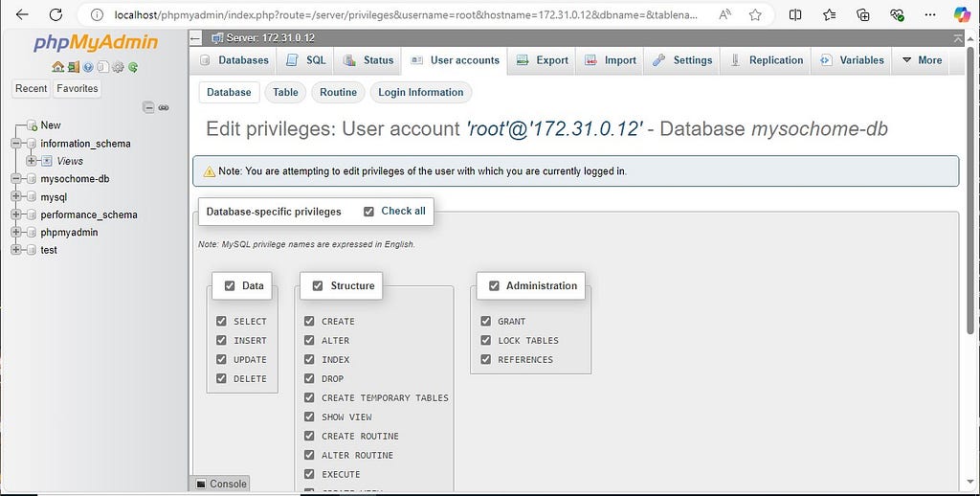This screenshot has width=980, height=496.
Task: Open the split screen icon
Action: coord(795,14)
